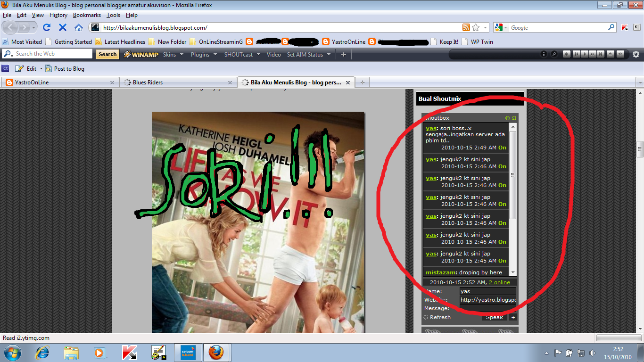Click the Winamp toolbar Search button
This screenshot has height=362, width=644.
coord(107,54)
